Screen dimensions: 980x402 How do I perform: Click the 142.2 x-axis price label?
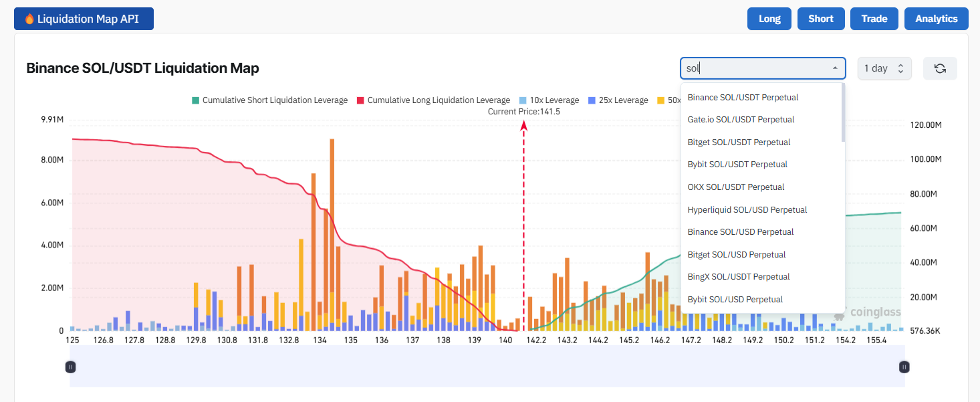pyautogui.click(x=536, y=340)
